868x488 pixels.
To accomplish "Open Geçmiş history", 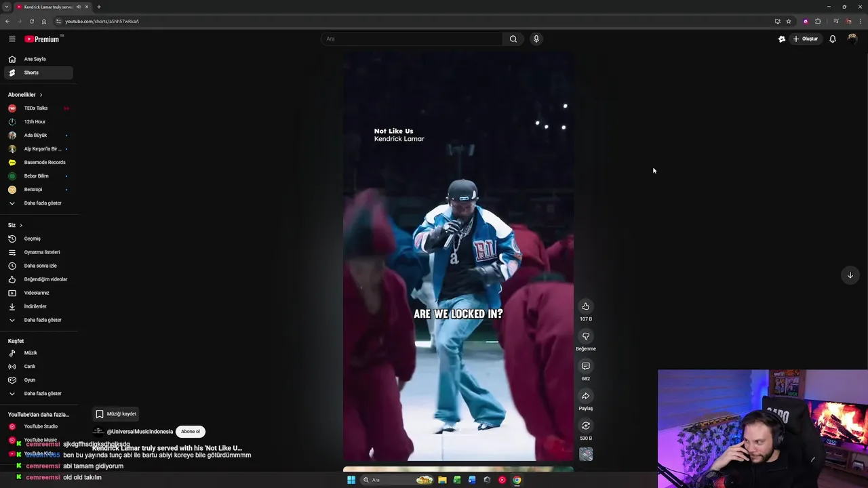I will (38, 239).
